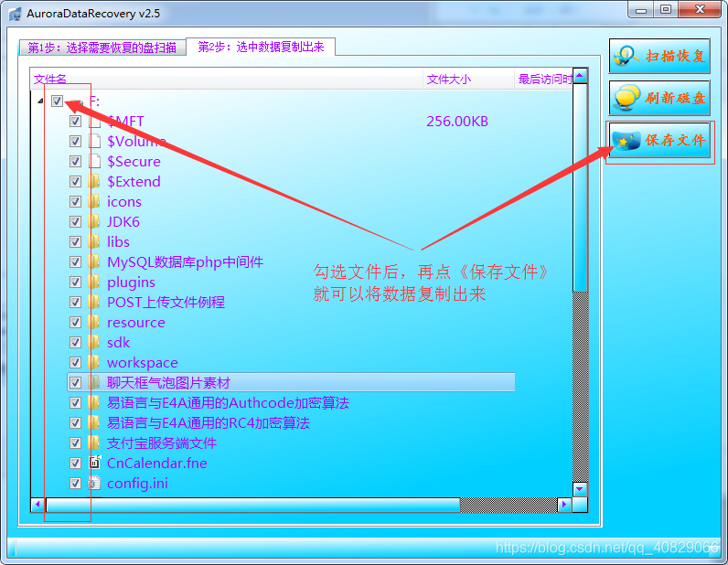Screen dimensions: 728x565
Task: Select the JDK6 folder name
Action: 123,221
